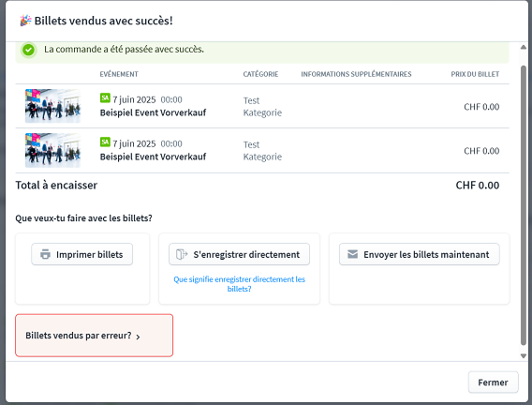Close the dialog with Fermer
Screen dimensions: 532x405
click(x=494, y=382)
